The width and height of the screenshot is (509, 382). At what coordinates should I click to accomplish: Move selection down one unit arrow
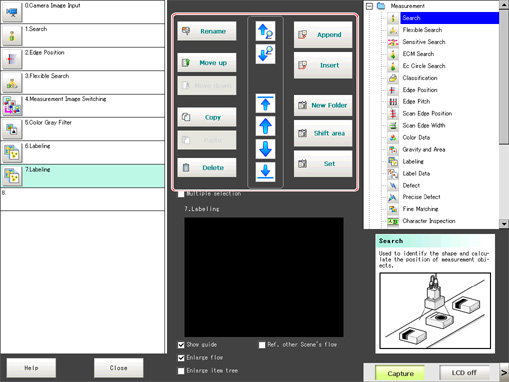point(265,149)
